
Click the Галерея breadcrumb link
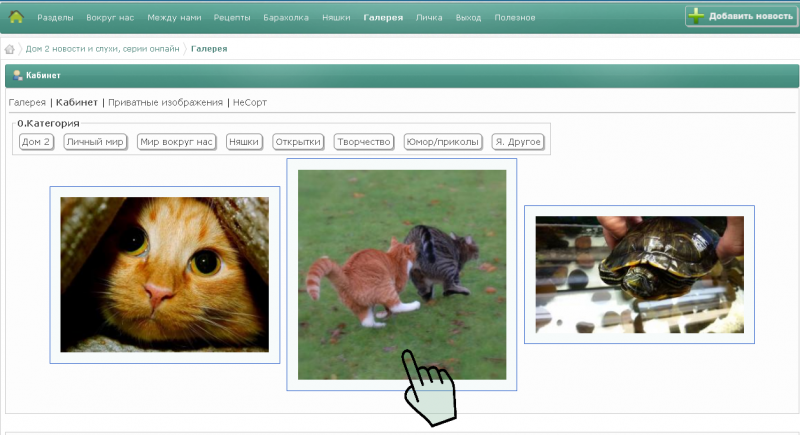[x=209, y=49]
